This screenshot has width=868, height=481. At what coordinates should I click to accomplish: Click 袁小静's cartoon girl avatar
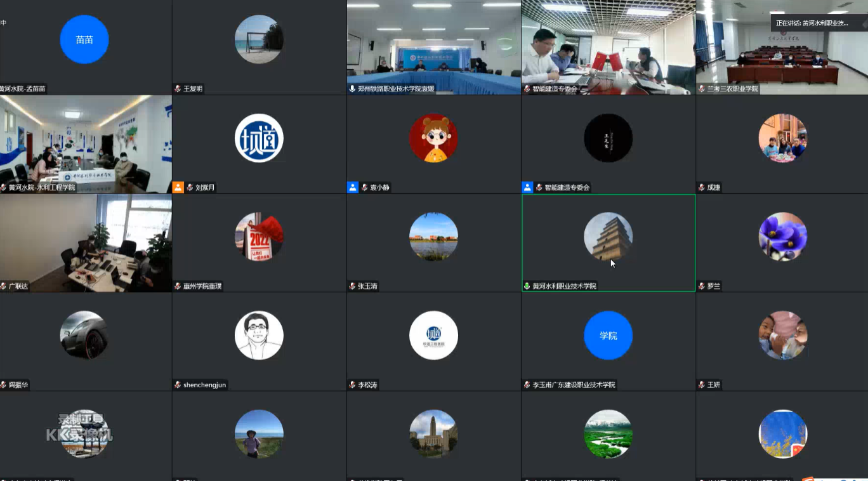[433, 138]
